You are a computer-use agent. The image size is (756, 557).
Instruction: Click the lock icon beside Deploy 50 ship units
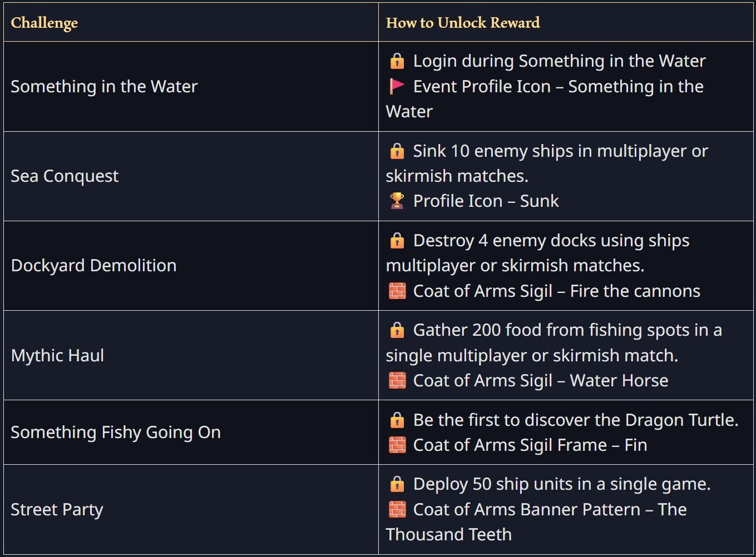(x=397, y=484)
